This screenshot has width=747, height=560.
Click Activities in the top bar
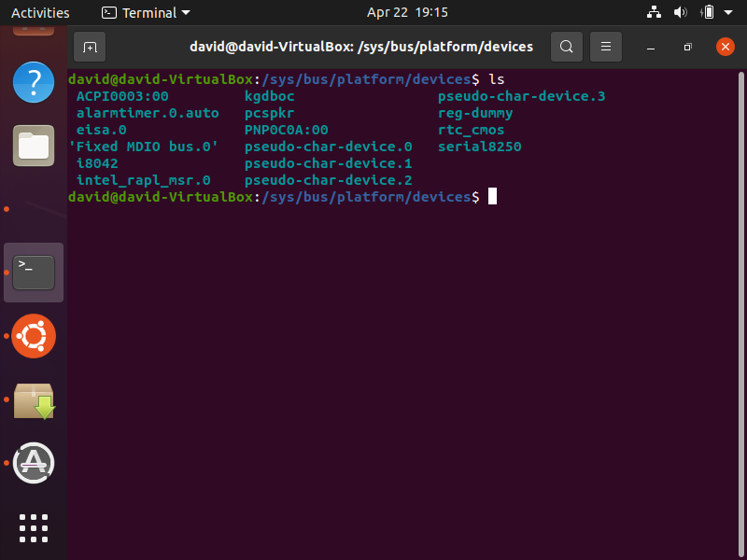click(x=40, y=12)
